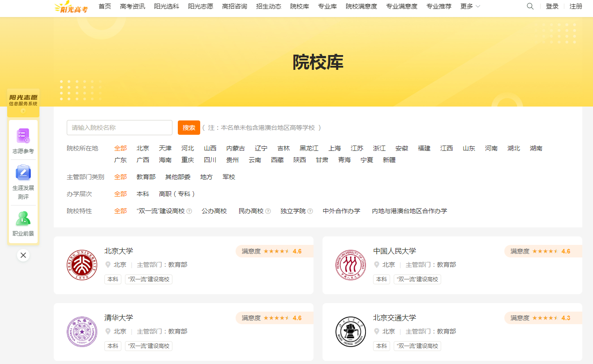
Task: Open the 专业满意度 nav item
Action: point(402,6)
